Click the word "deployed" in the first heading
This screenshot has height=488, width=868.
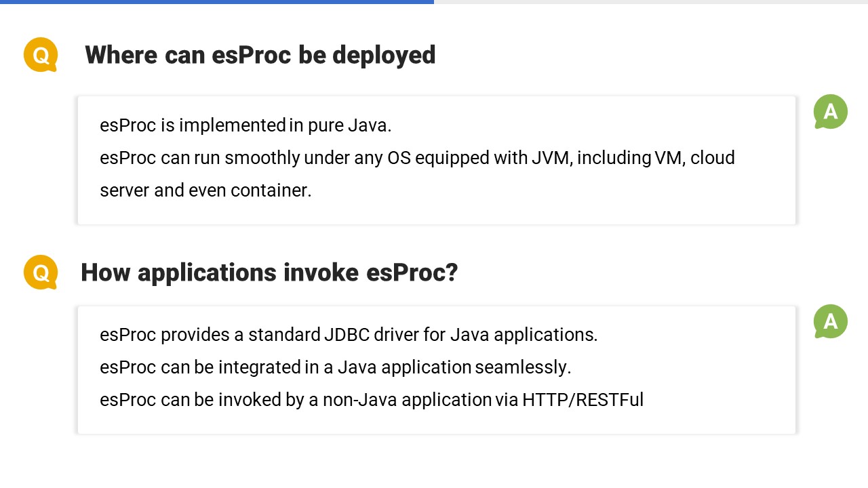click(384, 55)
